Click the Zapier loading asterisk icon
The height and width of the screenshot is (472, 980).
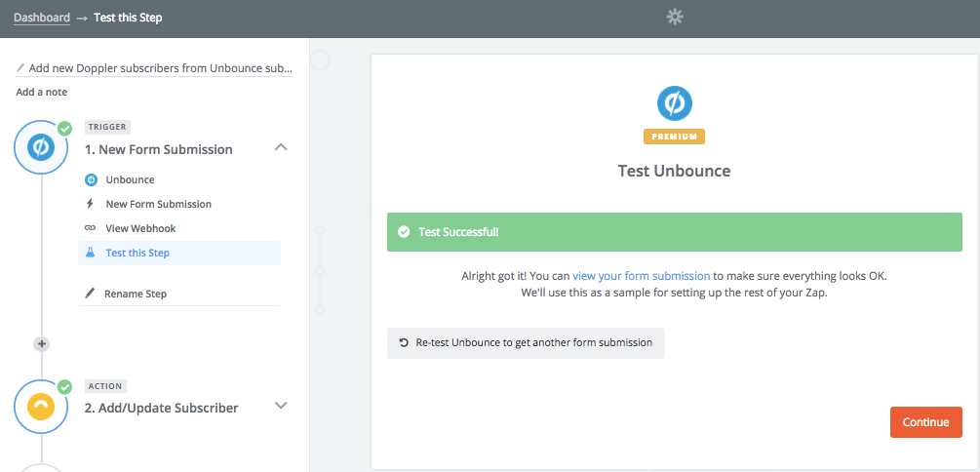[675, 18]
